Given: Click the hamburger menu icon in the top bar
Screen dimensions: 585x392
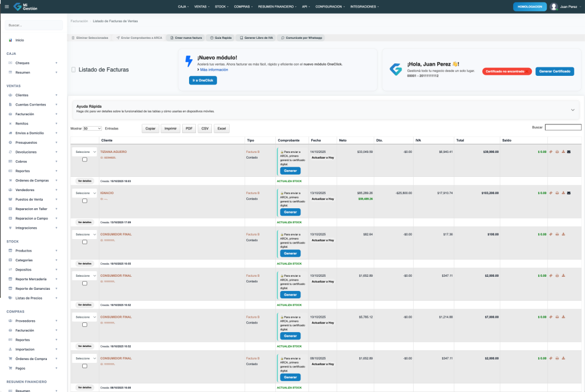Looking at the screenshot, I should (7, 6).
